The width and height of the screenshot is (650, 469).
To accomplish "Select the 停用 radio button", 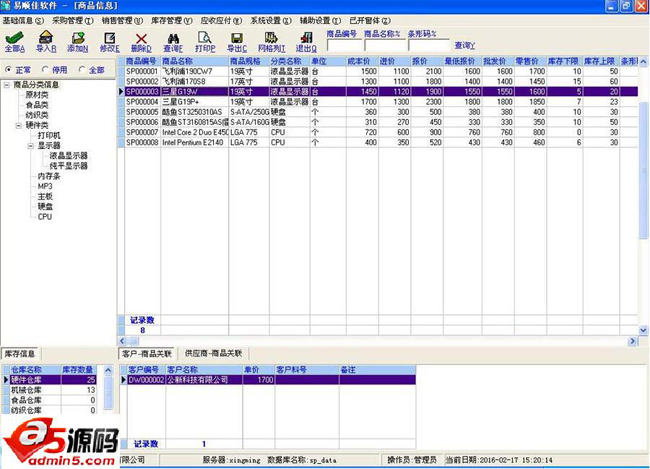I will [x=45, y=70].
